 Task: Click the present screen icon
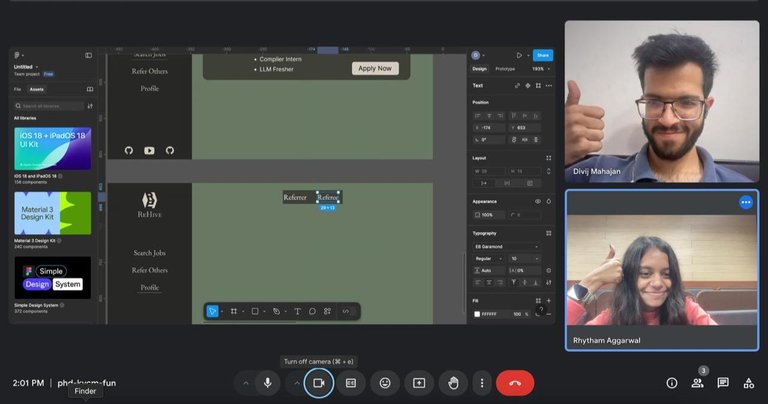419,383
